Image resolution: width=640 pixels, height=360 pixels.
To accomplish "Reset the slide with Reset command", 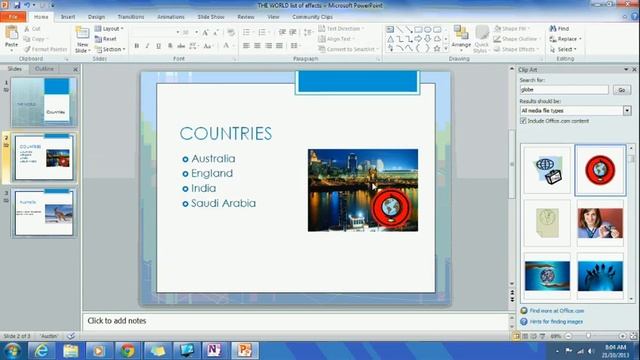I will coord(106,39).
